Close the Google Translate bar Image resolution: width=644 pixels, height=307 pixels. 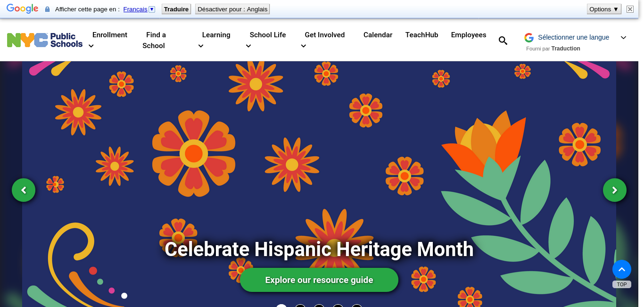630,9
